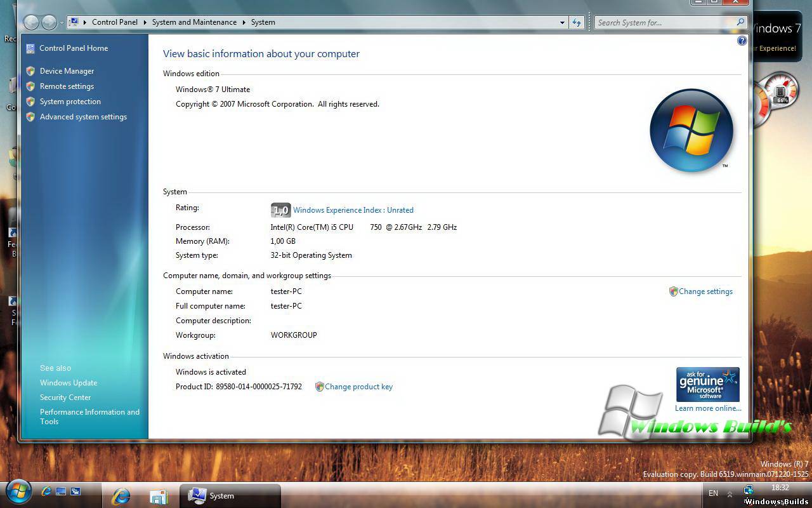The image size is (812, 508).
Task: Click Switch between windows Quick Launch icon
Action: [x=75, y=491]
